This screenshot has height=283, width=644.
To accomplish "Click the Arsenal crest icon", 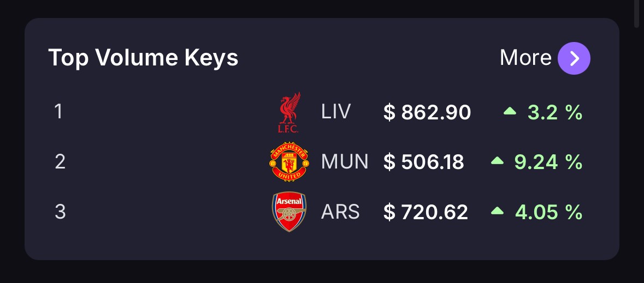I will click(x=289, y=212).
